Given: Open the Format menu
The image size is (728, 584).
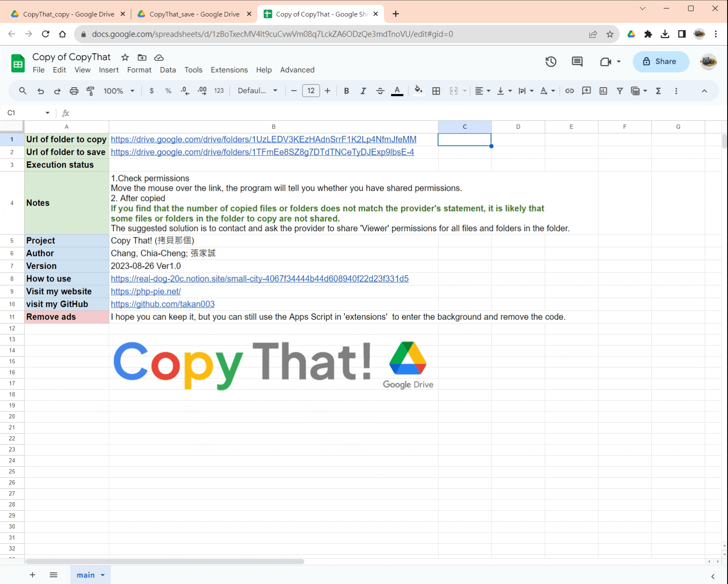Looking at the screenshot, I should pos(139,70).
